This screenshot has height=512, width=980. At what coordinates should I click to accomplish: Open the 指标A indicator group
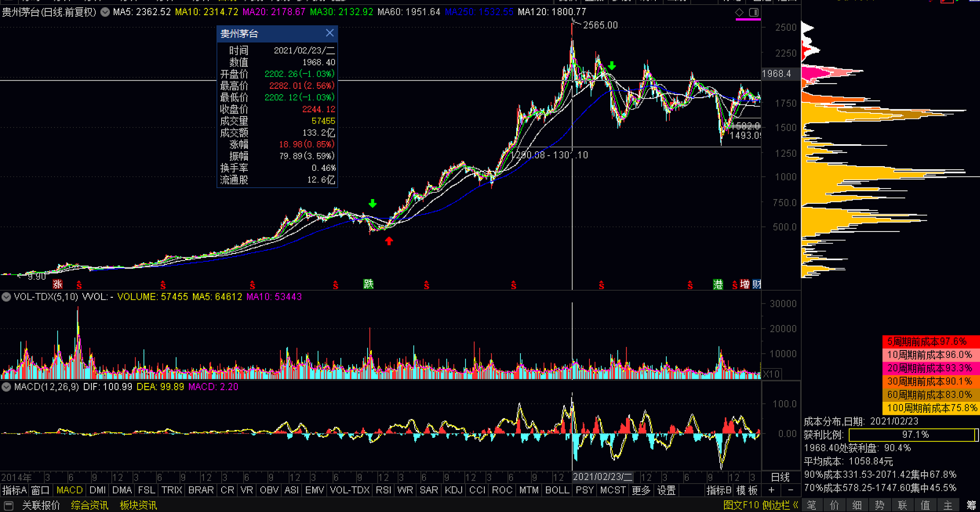pos(14,491)
